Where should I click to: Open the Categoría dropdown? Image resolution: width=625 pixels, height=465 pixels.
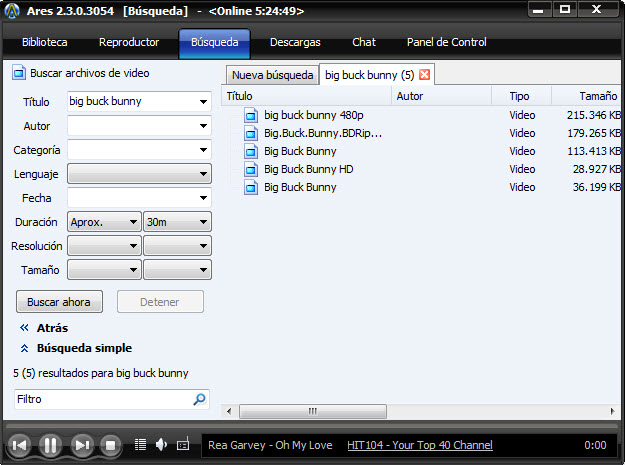coord(139,150)
